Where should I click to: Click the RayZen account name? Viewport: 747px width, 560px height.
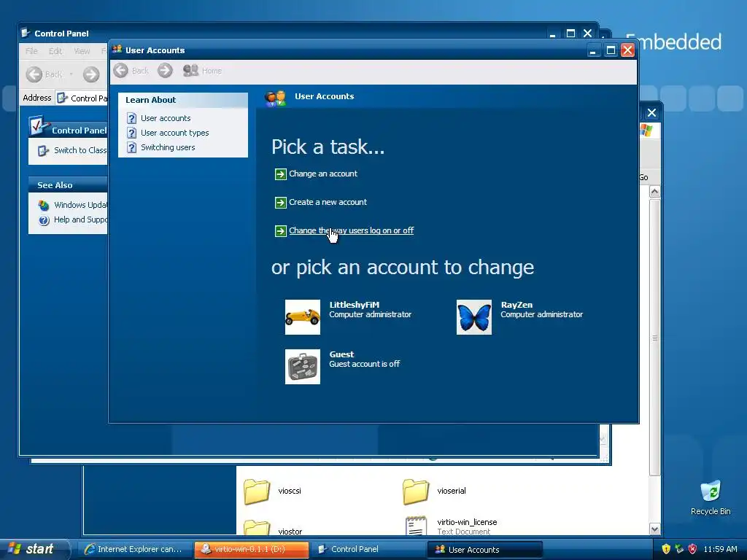(x=516, y=305)
